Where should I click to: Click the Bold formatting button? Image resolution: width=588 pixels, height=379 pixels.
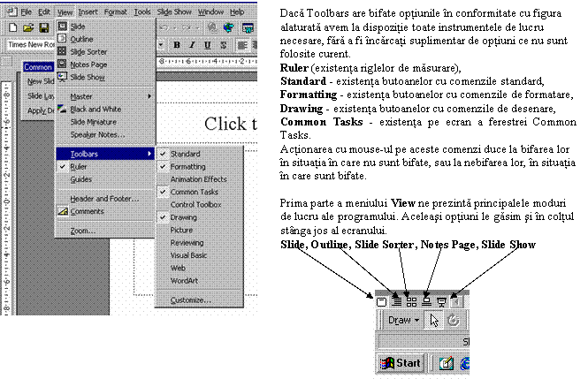pyautogui.click(x=178, y=44)
